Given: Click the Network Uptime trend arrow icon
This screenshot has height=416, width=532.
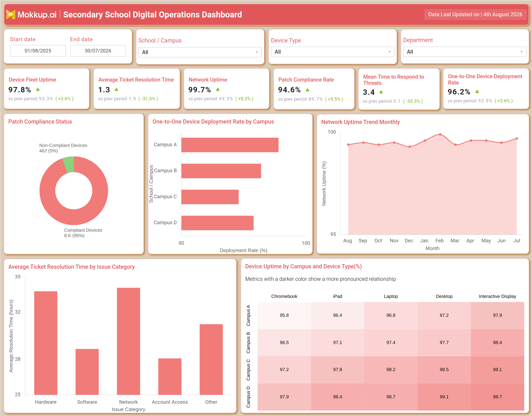Looking at the screenshot, I should click(x=218, y=89).
